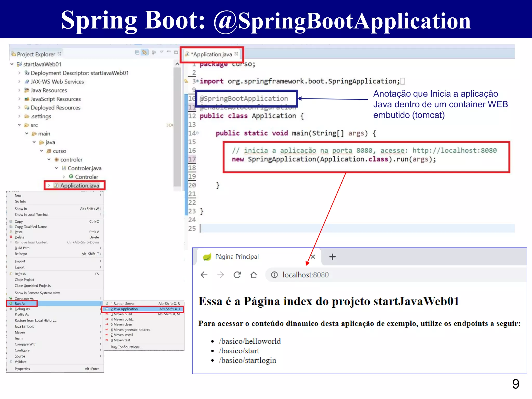Choose Close Project from the context menu
532x399 pixels.
pyautogui.click(x=55, y=280)
